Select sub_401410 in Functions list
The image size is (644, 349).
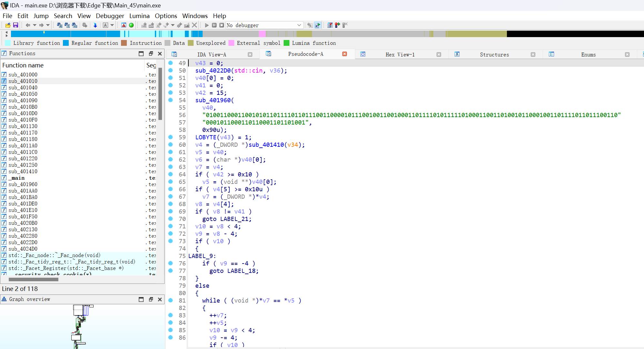click(x=23, y=172)
